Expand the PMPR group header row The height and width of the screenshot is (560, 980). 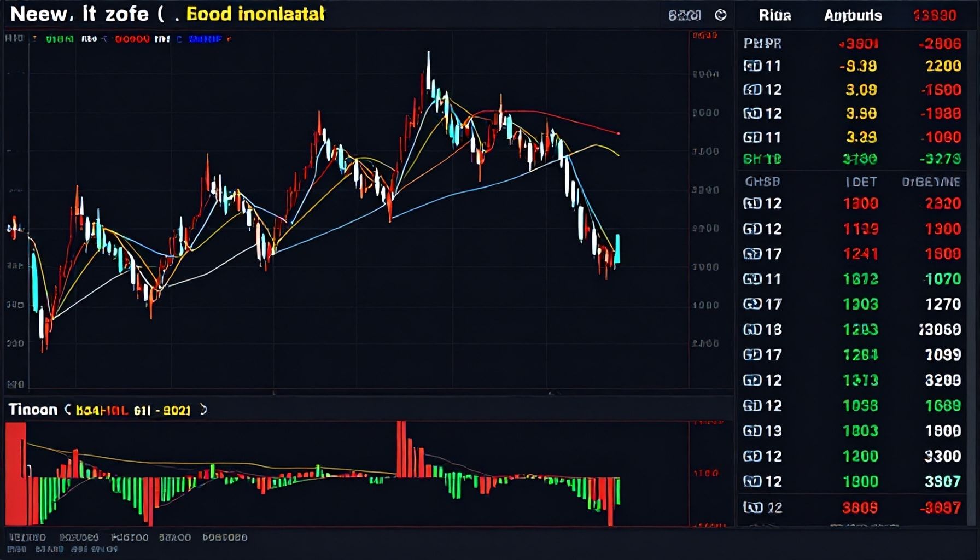pyautogui.click(x=762, y=43)
